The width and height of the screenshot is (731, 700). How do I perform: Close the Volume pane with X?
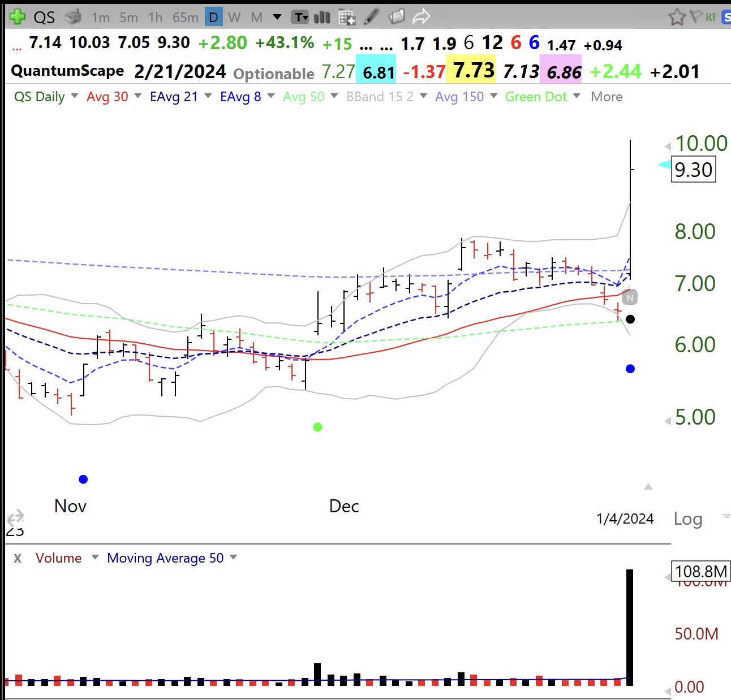pyautogui.click(x=18, y=558)
